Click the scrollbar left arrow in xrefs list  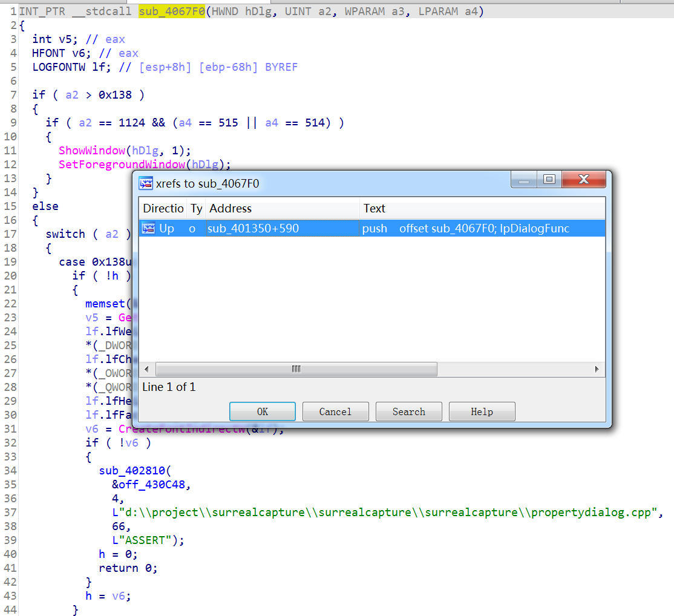click(x=146, y=369)
